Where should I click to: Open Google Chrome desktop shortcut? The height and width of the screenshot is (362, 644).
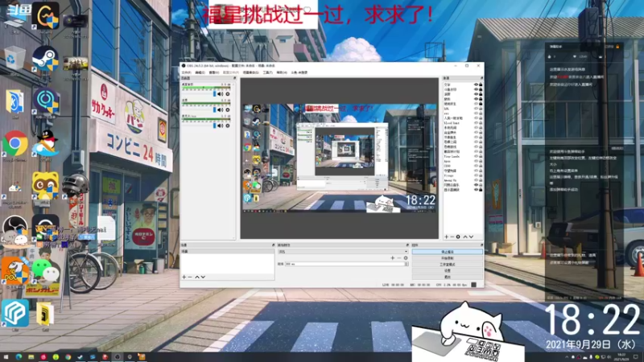point(15,144)
